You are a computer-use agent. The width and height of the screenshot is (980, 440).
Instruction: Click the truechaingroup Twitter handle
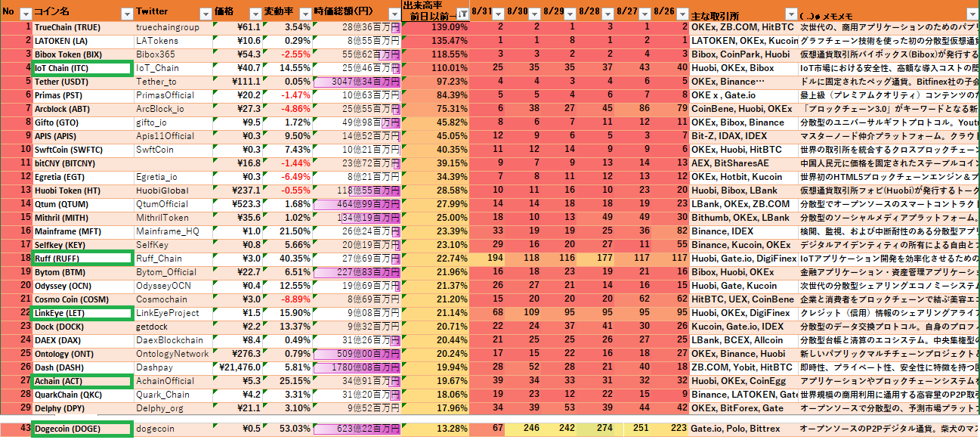(x=168, y=27)
